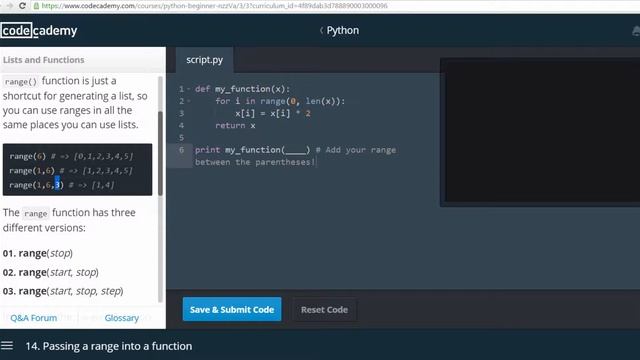Open the Q&A Forum link
The height and width of the screenshot is (360, 640).
(33, 318)
